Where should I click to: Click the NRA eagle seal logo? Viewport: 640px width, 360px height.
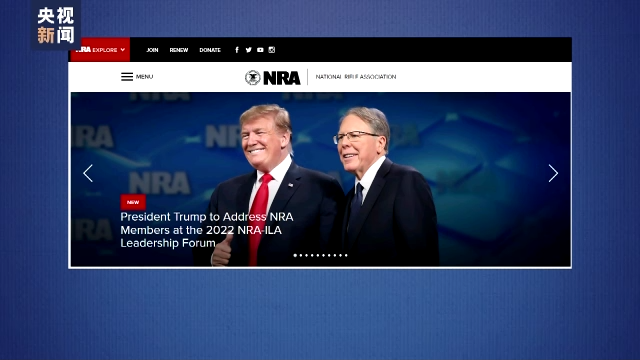(x=253, y=78)
